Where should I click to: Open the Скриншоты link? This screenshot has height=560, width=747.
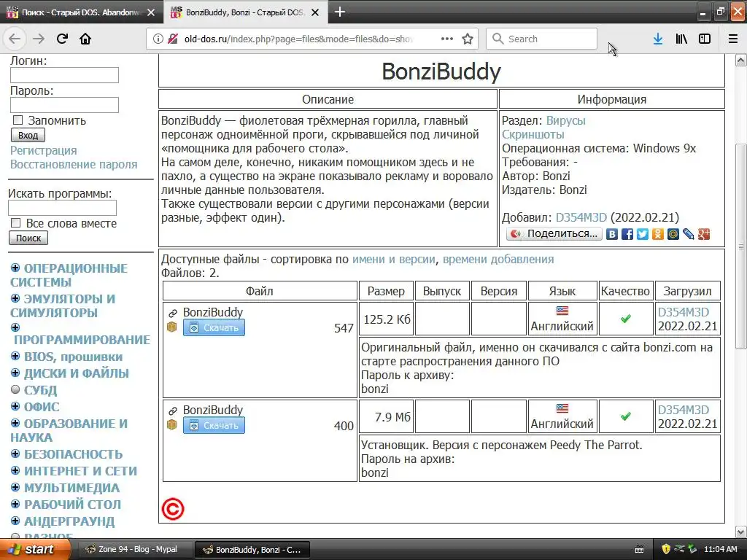pos(533,134)
